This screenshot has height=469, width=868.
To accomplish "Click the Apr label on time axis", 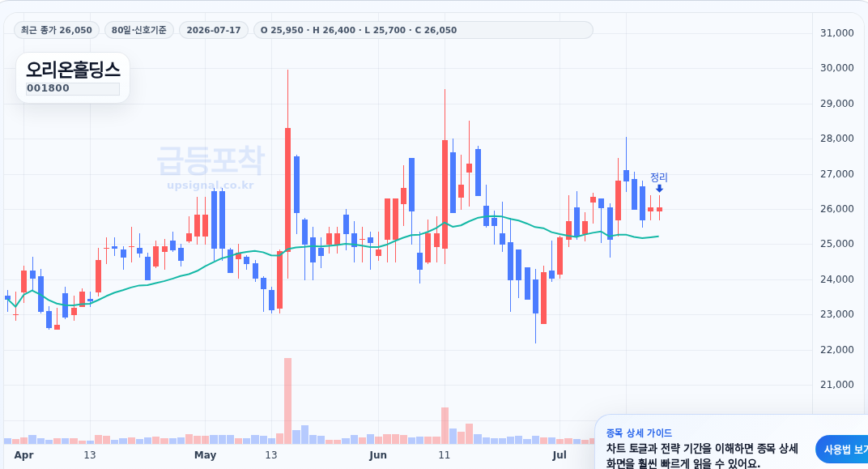I will coord(23,455).
